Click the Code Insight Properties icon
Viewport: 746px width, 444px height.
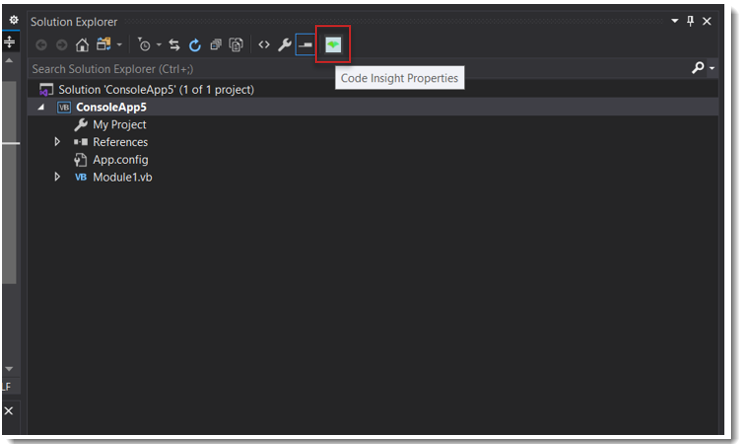coord(332,45)
